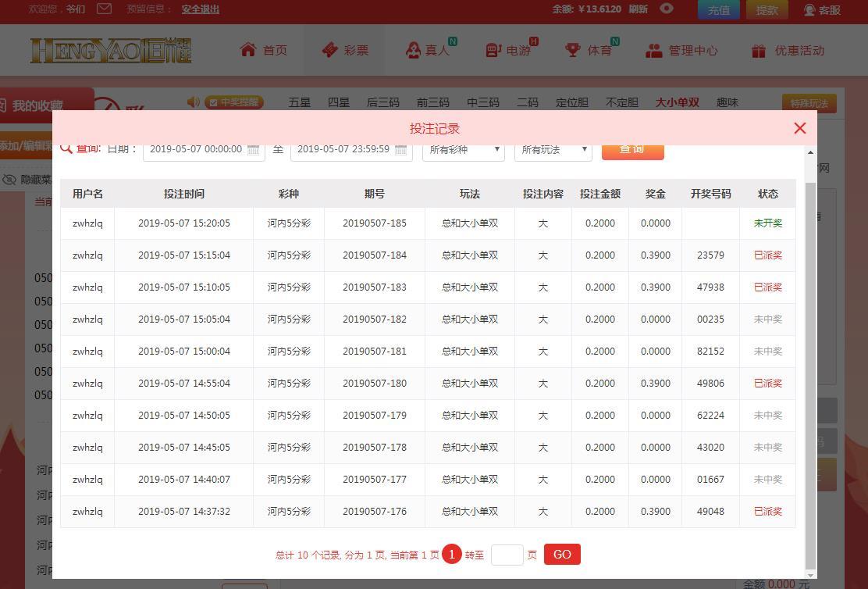Image resolution: width=868 pixels, height=589 pixels.
Task: Click bet time 2019-05-07 15:00:04
Action: (183, 352)
